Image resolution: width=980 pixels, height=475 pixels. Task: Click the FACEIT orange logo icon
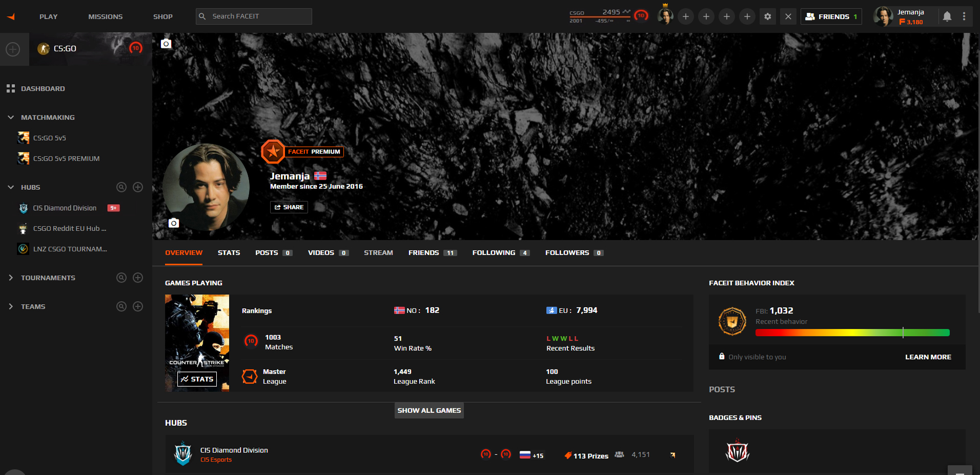pyautogui.click(x=11, y=16)
